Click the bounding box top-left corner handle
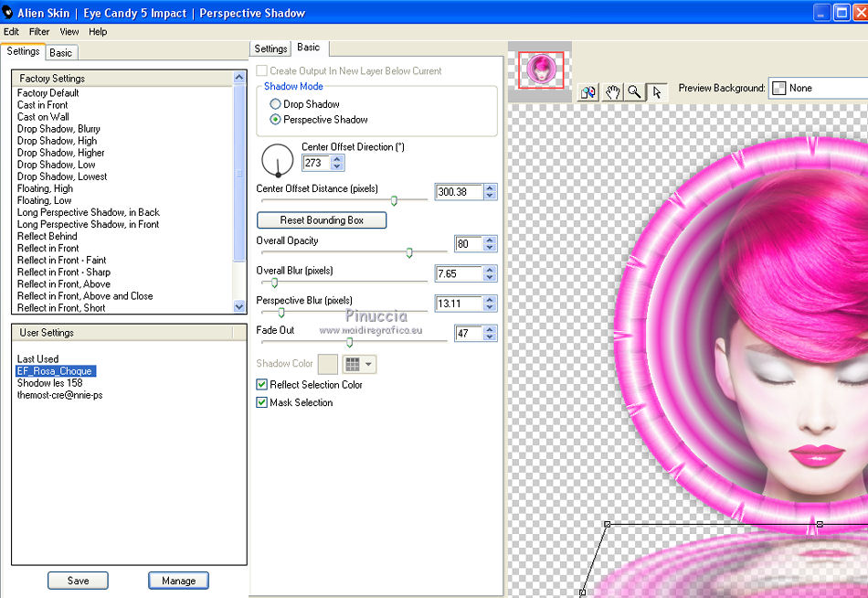868x598 pixels. [x=608, y=524]
